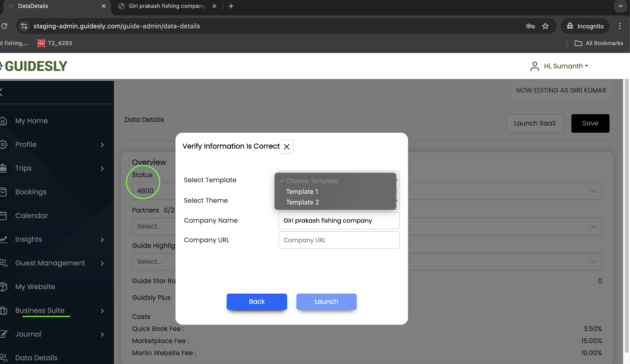Bookmark page with the star icon
This screenshot has height=364, width=630.
click(545, 26)
